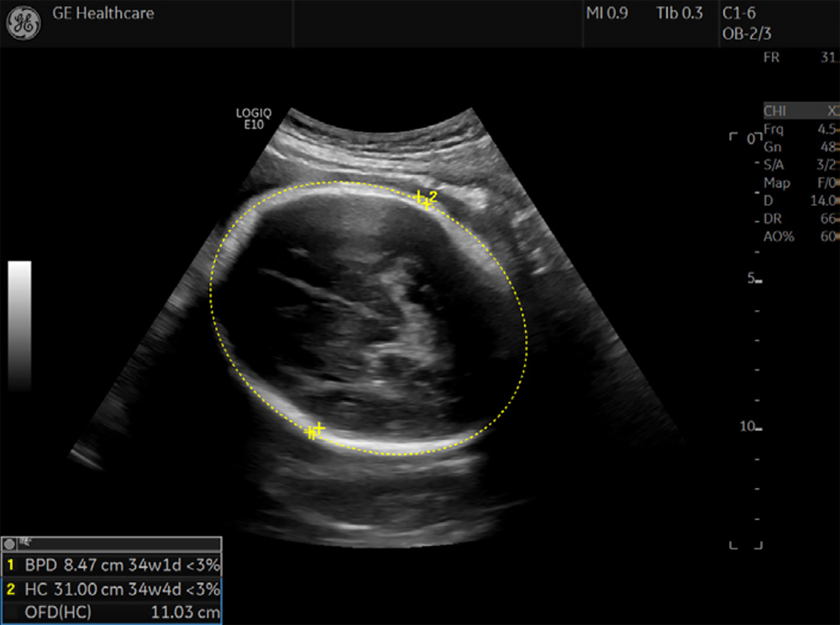840x625 pixels.
Task: Click the OFD(HC) 11.03 cm result row
Action: pos(112,612)
